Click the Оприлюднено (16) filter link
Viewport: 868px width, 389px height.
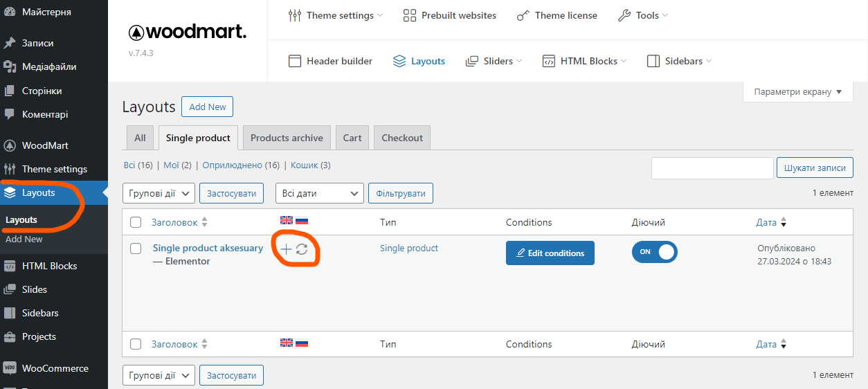click(241, 165)
